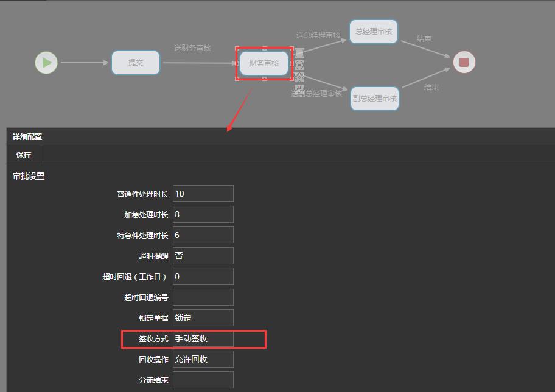The width and height of the screenshot is (555, 392).
Task: Click the 送财务审核 flow label
Action: point(192,48)
